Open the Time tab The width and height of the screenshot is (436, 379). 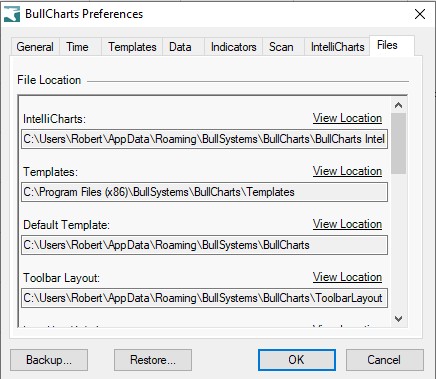[x=77, y=47]
